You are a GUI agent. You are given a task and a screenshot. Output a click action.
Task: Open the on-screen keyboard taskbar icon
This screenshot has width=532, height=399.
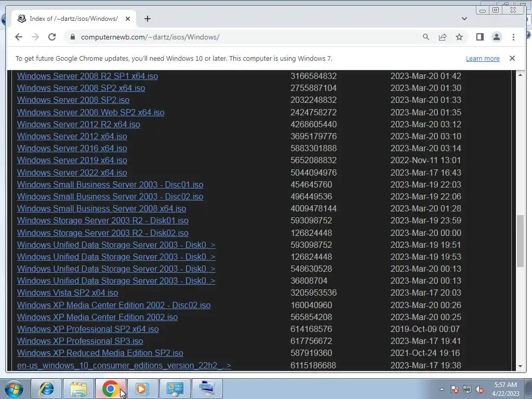[x=207, y=389]
